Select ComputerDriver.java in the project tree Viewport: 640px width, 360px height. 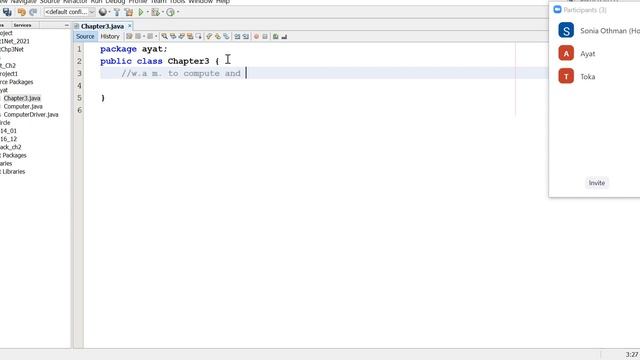tap(31, 114)
